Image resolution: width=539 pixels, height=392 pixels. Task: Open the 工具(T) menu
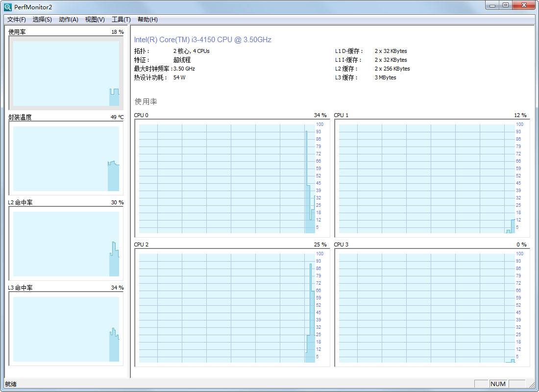click(121, 20)
